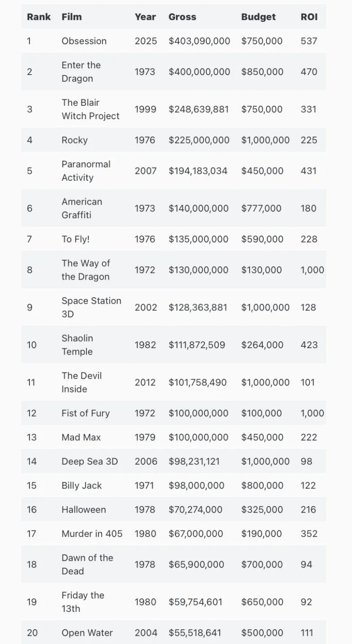Select the Obsession film title
The width and height of the screenshot is (352, 644).
tap(84, 41)
